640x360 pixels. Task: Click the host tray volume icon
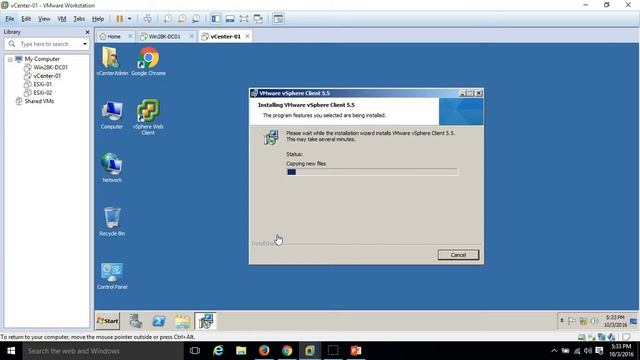click(x=588, y=351)
